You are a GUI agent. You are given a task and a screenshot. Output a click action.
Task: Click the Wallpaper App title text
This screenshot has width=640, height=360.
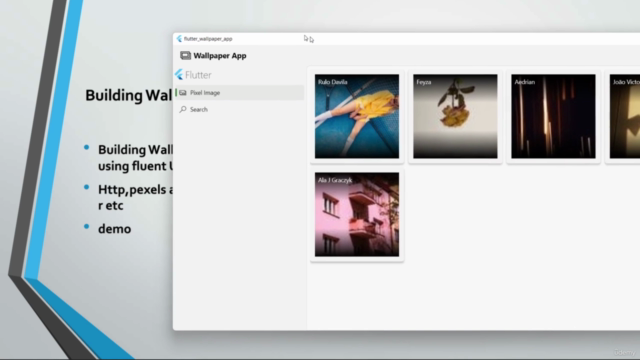(220, 56)
